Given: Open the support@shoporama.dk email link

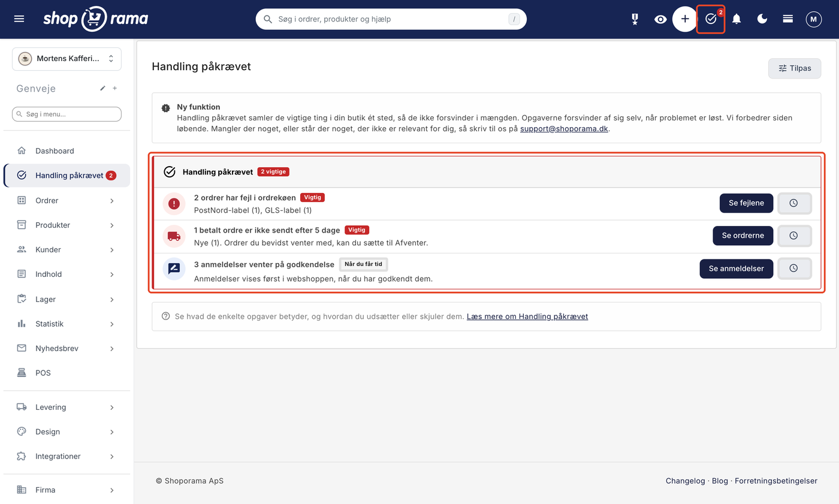Looking at the screenshot, I should [564, 129].
